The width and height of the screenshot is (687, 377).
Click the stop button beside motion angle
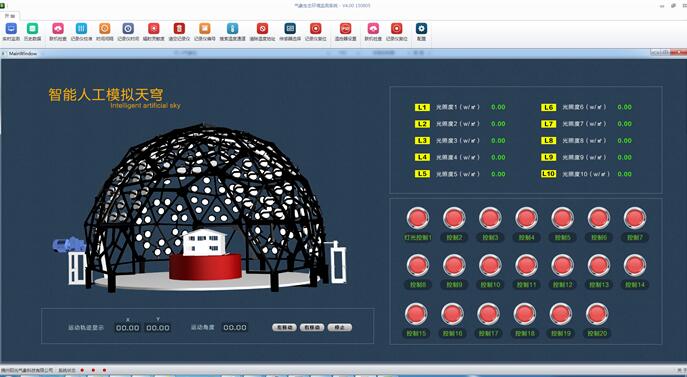pos(340,327)
